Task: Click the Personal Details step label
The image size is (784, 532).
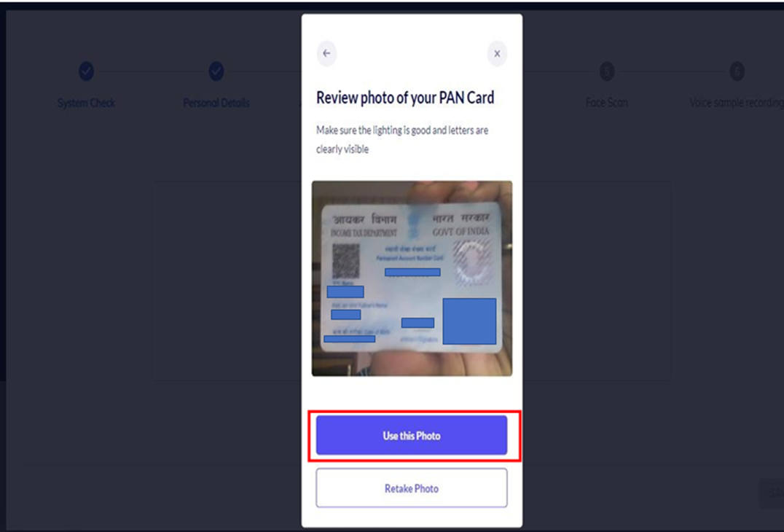Action: (x=216, y=103)
